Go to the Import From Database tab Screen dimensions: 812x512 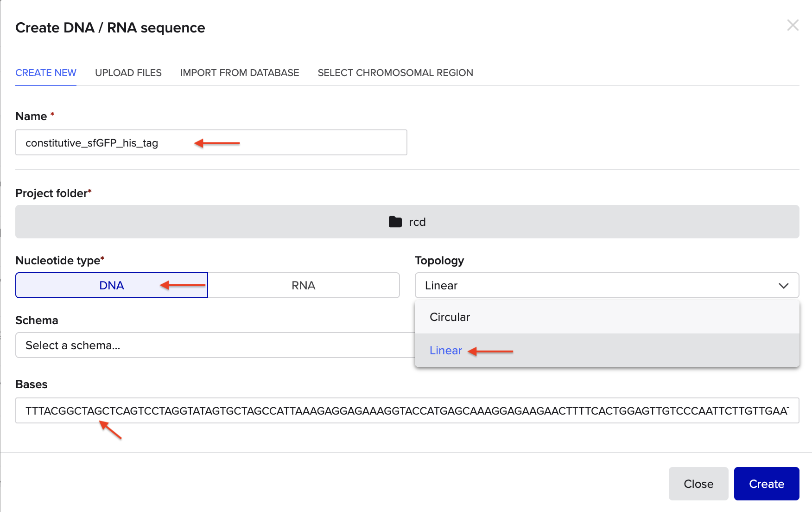(x=240, y=73)
